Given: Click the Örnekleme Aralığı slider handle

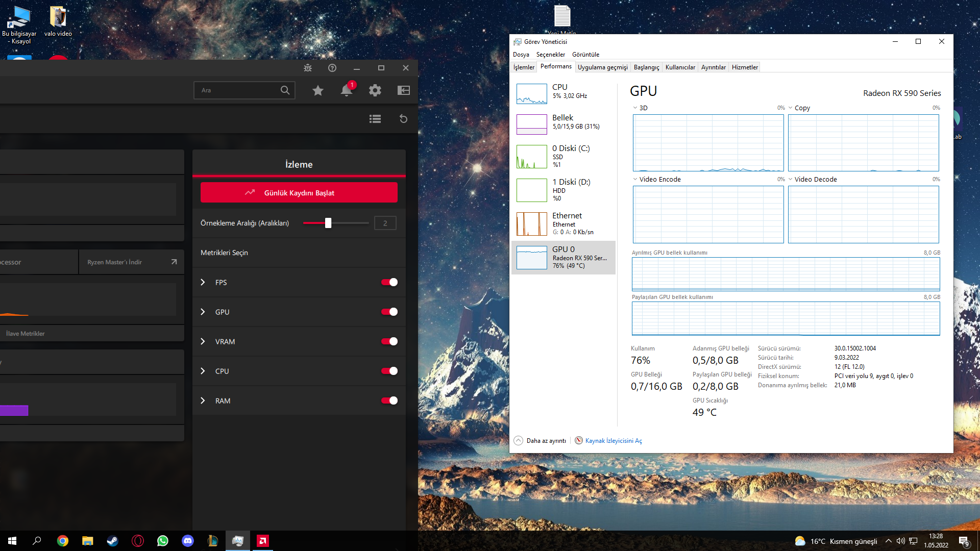Looking at the screenshot, I should coord(328,223).
